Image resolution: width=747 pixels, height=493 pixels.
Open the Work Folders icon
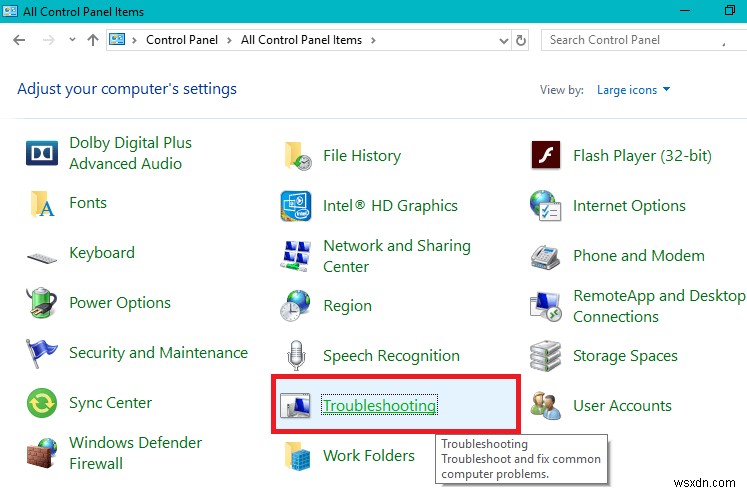[297, 456]
